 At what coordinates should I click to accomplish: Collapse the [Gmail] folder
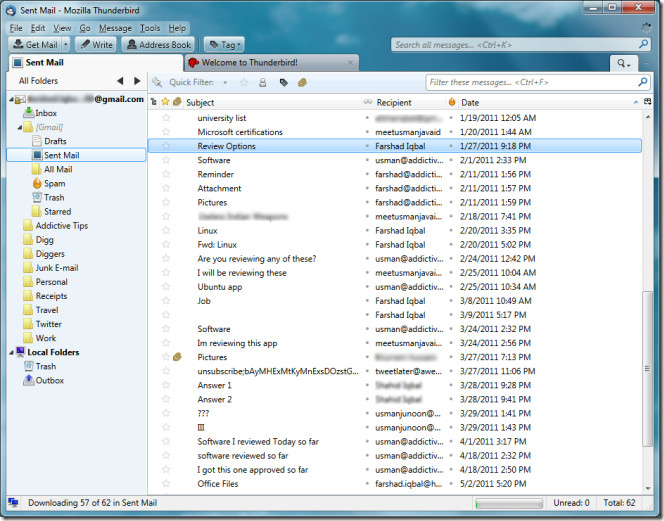19,127
